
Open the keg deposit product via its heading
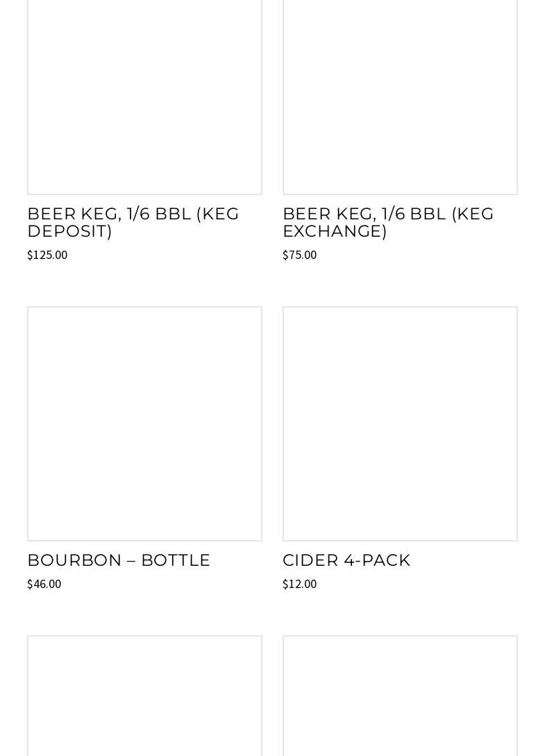tap(133, 222)
